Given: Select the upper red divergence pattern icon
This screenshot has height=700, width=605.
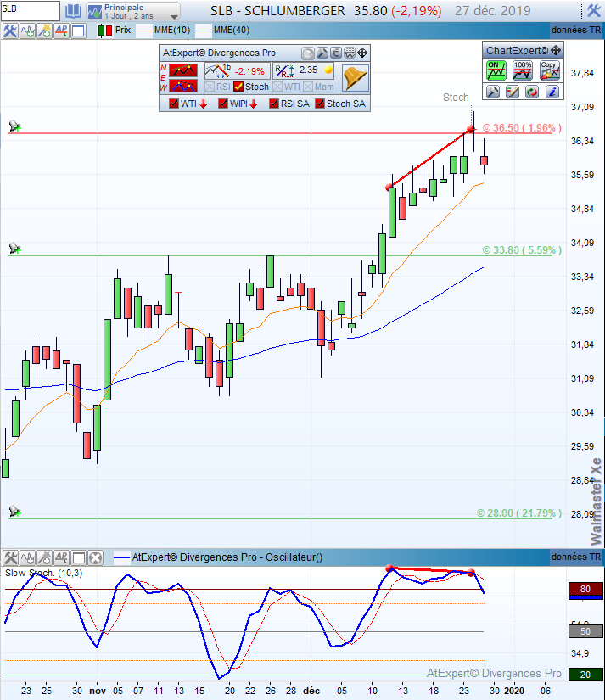Looking at the screenshot, I should pyautogui.click(x=183, y=70).
